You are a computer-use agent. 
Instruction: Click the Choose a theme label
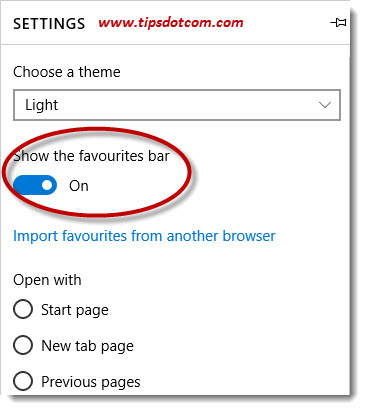coord(67,72)
